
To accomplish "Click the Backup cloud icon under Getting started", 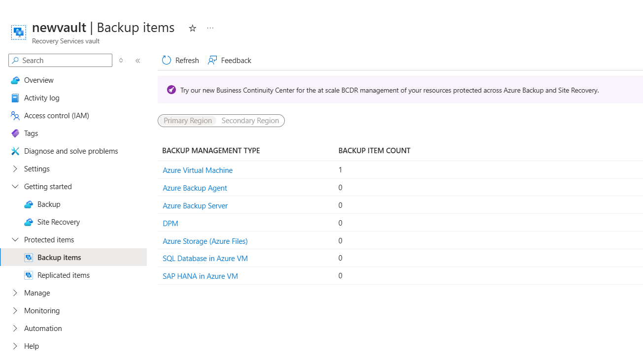I will coord(29,204).
